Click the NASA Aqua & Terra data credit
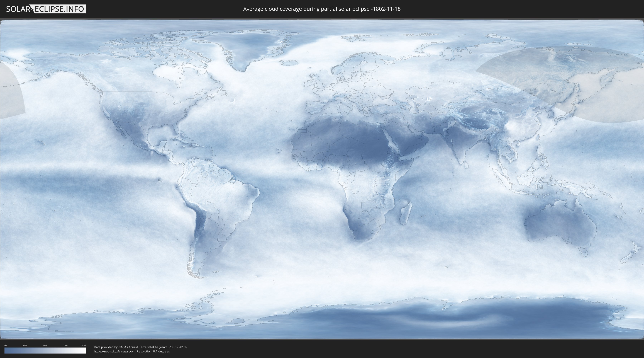 pyautogui.click(x=140, y=347)
